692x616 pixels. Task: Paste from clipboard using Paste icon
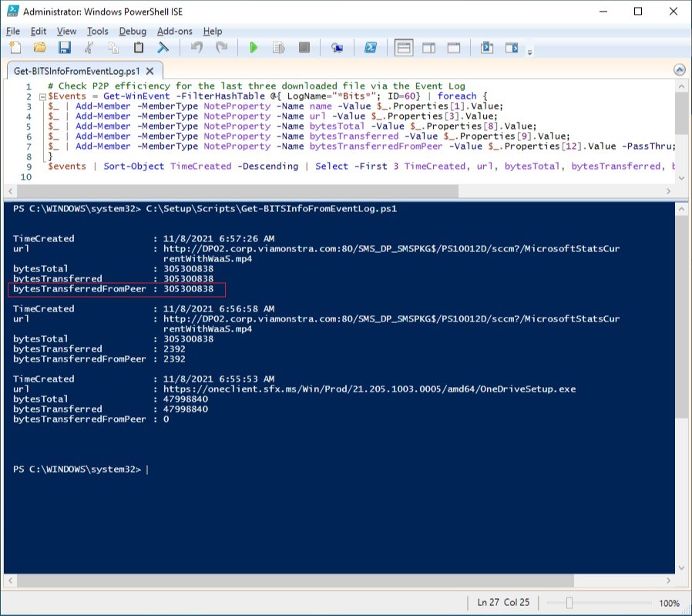click(139, 47)
